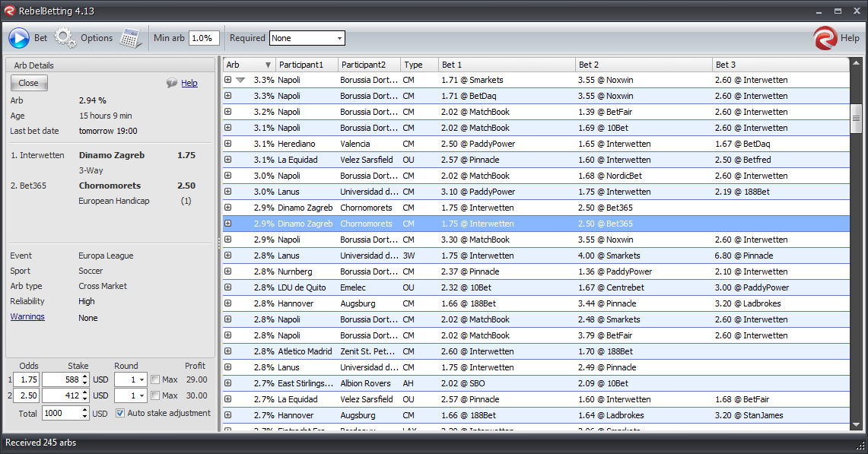
Task: Click the Options toolbar label
Action: pos(97,38)
